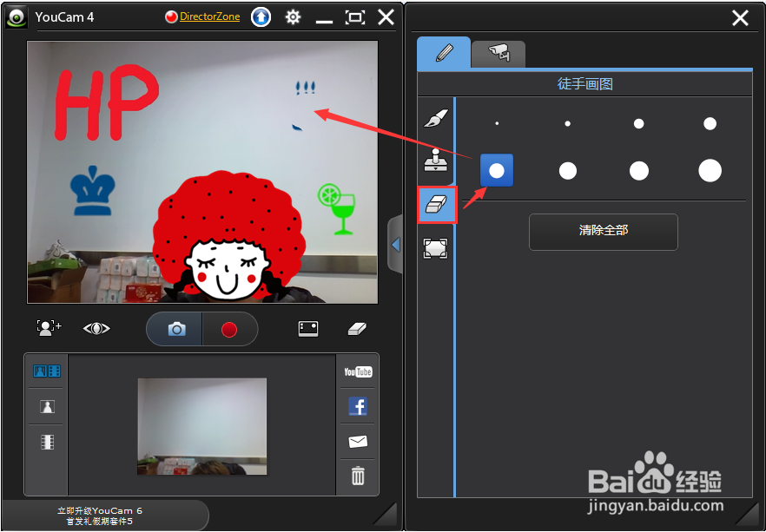The image size is (766, 532).
Task: Upload to YouTube
Action: click(x=358, y=372)
